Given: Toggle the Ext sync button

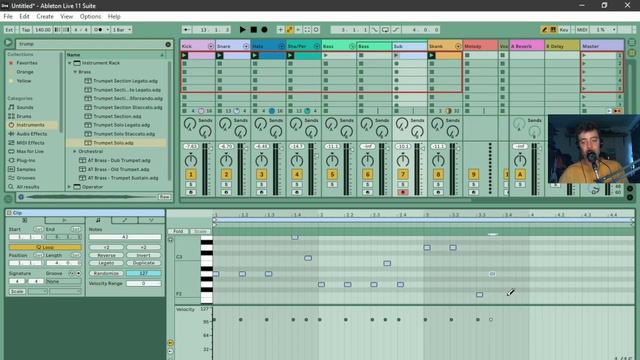Looking at the screenshot, I should [x=9, y=29].
